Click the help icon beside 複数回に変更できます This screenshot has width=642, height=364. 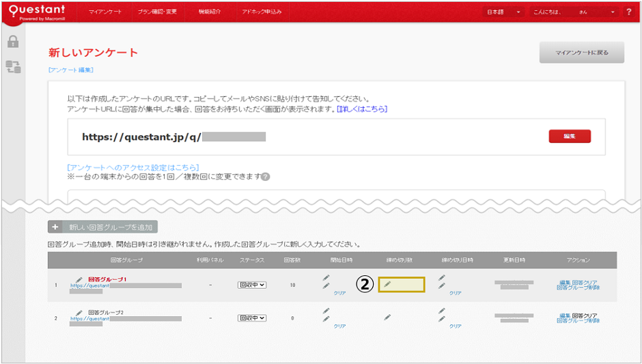coord(265,177)
